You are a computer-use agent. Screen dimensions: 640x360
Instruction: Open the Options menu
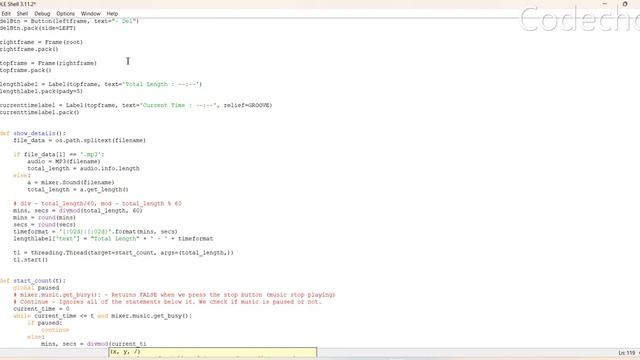[65, 13]
